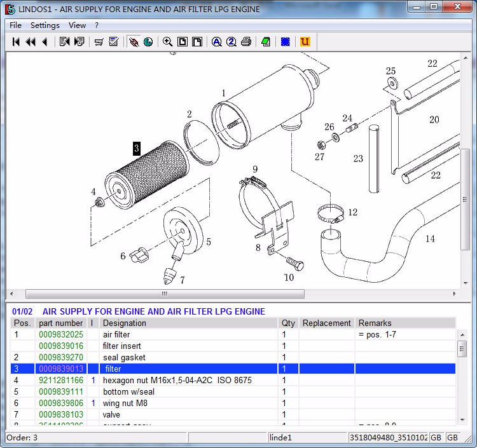477x448 pixels.
Task: Click the list icon with left arrow
Action: [x=64, y=42]
